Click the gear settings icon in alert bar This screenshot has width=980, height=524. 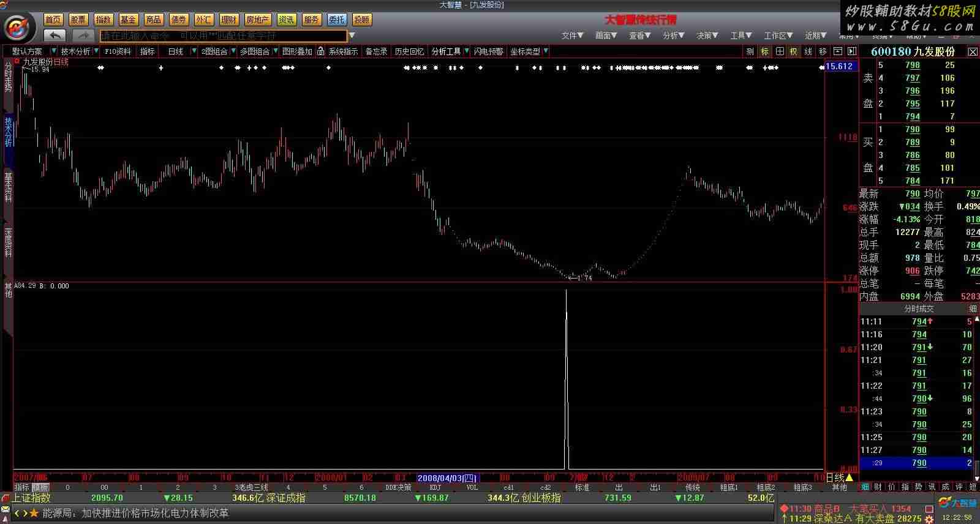[x=929, y=519]
